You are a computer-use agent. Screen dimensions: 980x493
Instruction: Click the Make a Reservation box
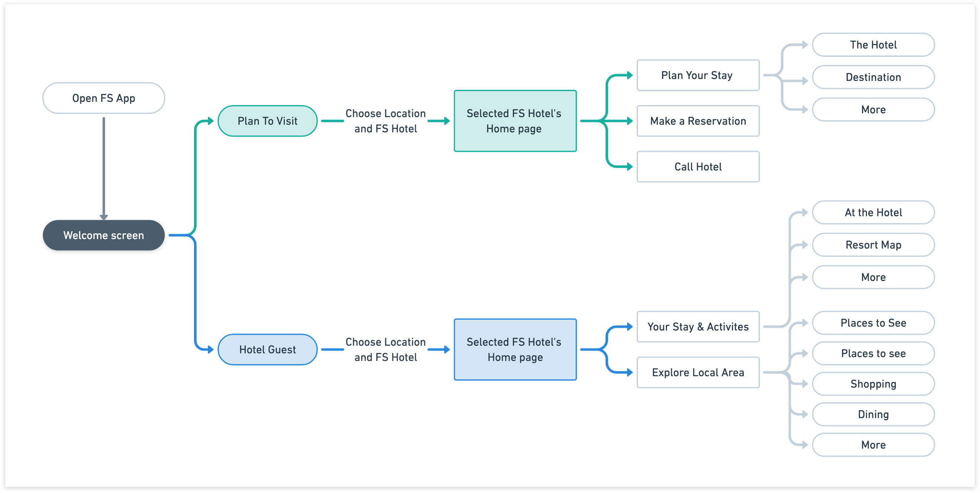coord(697,121)
